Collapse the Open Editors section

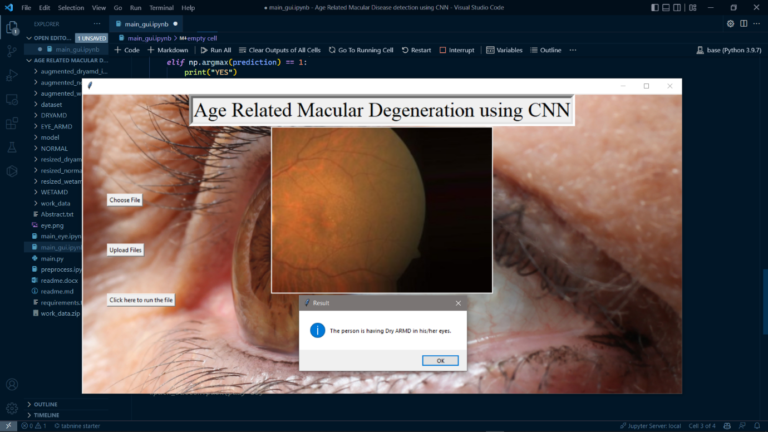pyautogui.click(x=51, y=38)
